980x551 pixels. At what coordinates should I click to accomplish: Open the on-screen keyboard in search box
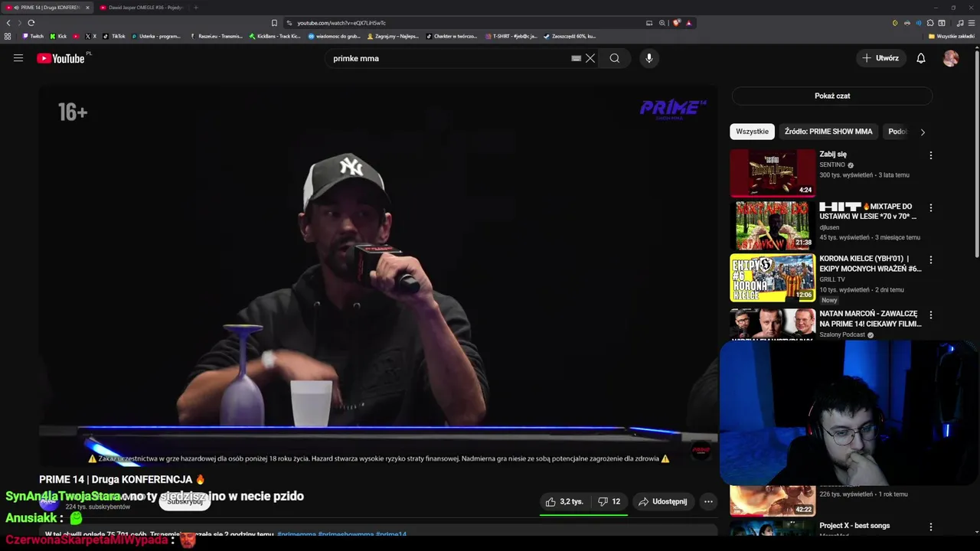[x=576, y=58]
